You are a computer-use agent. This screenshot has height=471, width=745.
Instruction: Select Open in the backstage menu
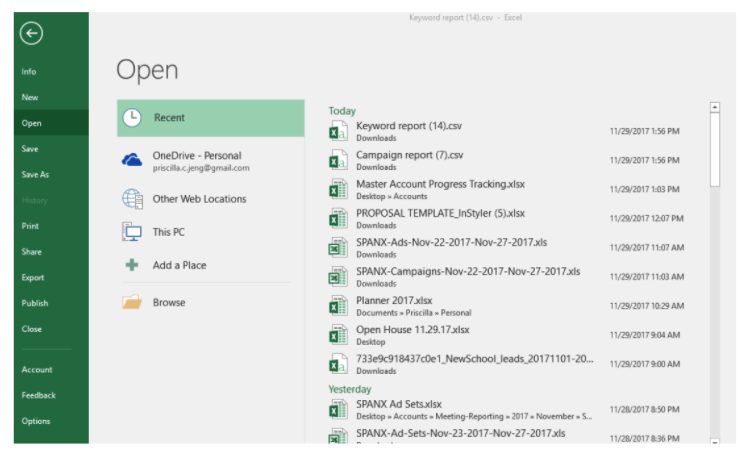point(51,123)
